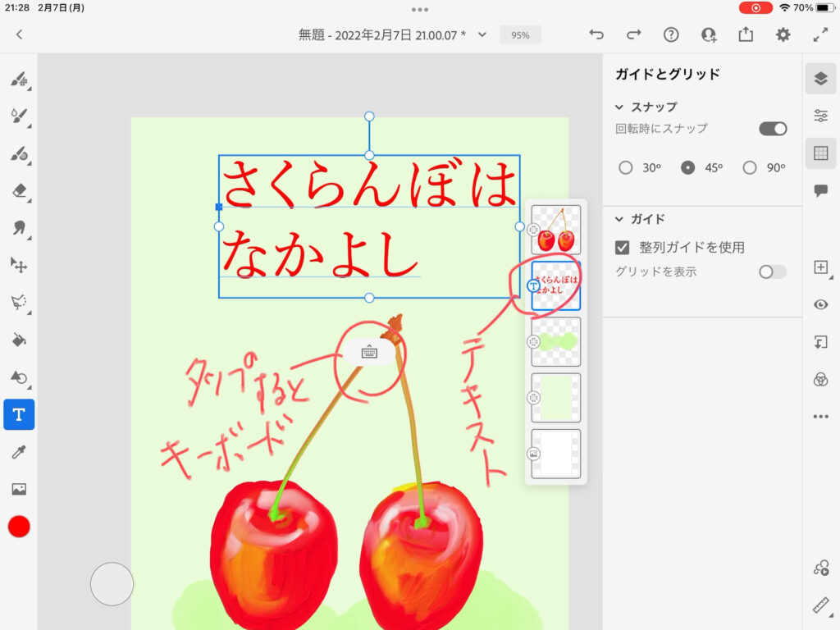Image resolution: width=840 pixels, height=630 pixels.
Task: Select the cherry layer thumbnail
Action: tap(556, 230)
